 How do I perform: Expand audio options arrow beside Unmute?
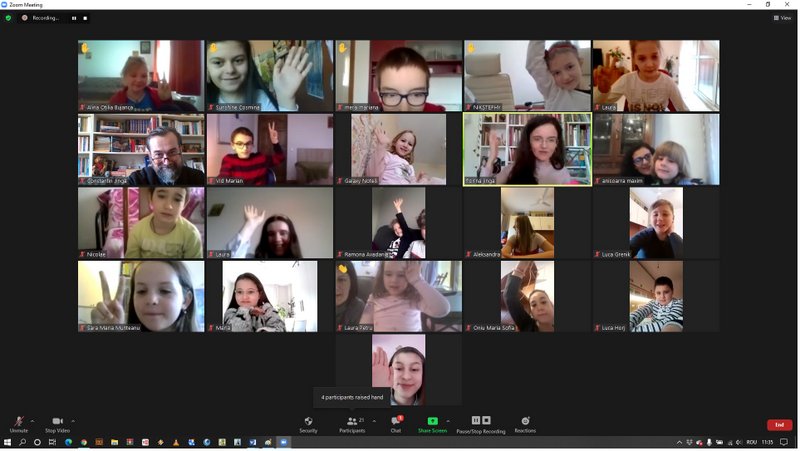[32, 421]
